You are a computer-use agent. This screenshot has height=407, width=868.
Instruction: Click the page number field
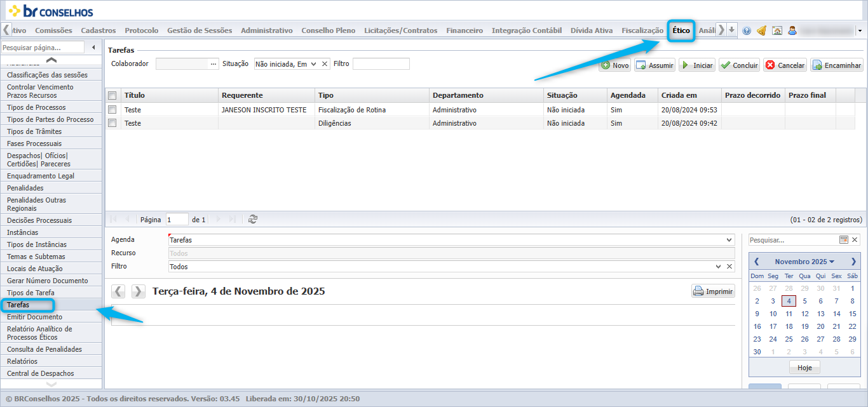[x=177, y=220]
